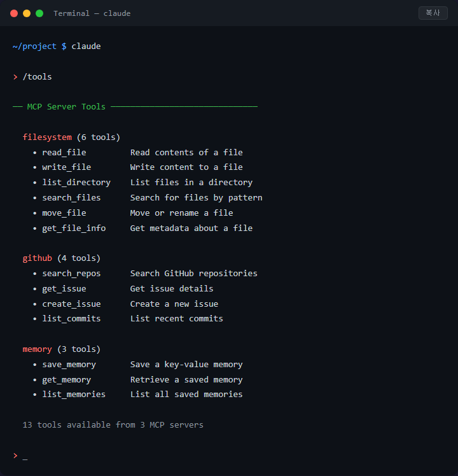Click the 'save_memory' tool name

pos(69,365)
